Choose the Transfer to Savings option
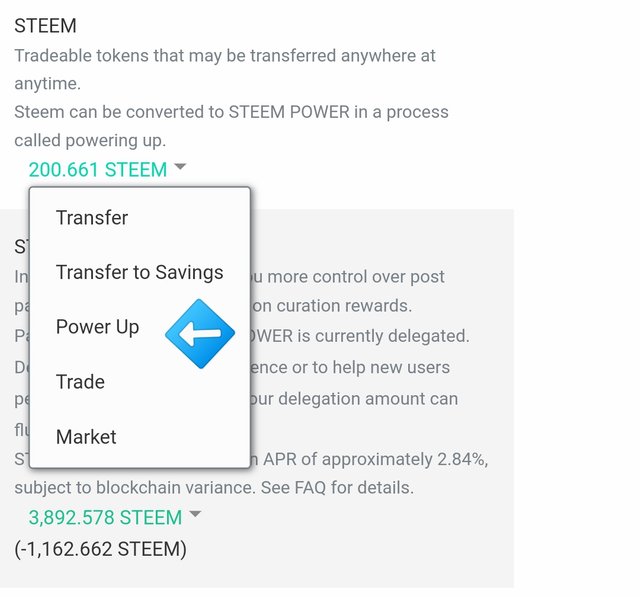The height and width of the screenshot is (597, 640). pos(140,272)
